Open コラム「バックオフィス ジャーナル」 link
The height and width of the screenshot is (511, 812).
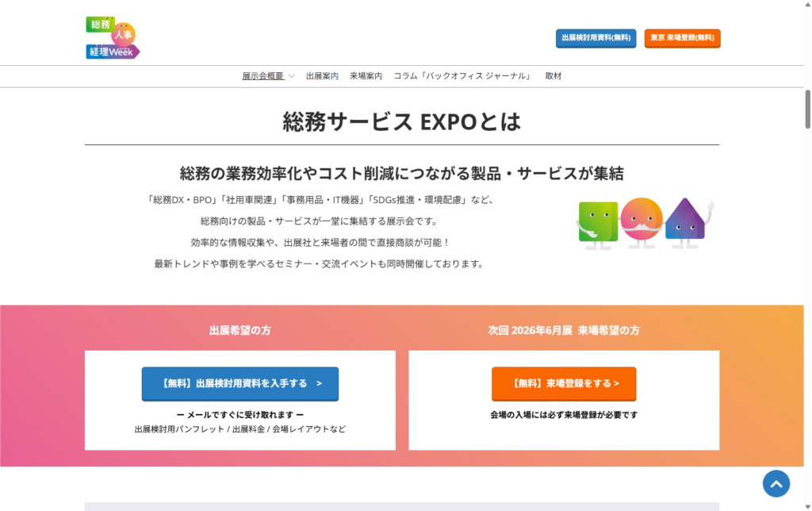[x=463, y=76]
